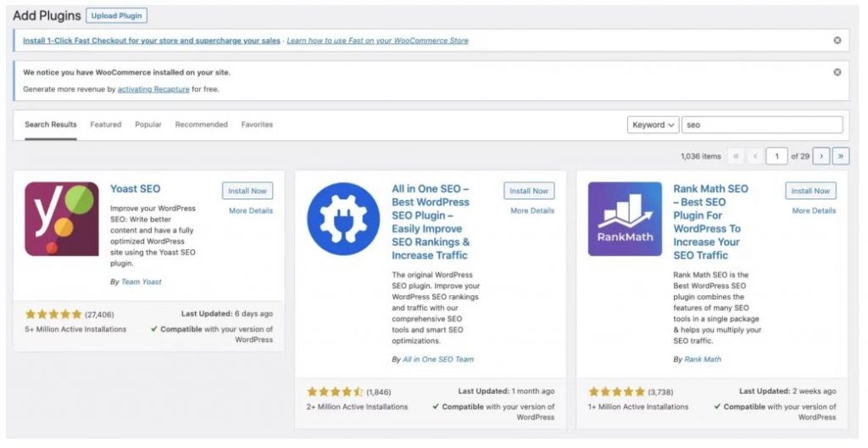The height and width of the screenshot is (448, 868).
Task: Click the Upload Plugin button
Action: tap(117, 15)
